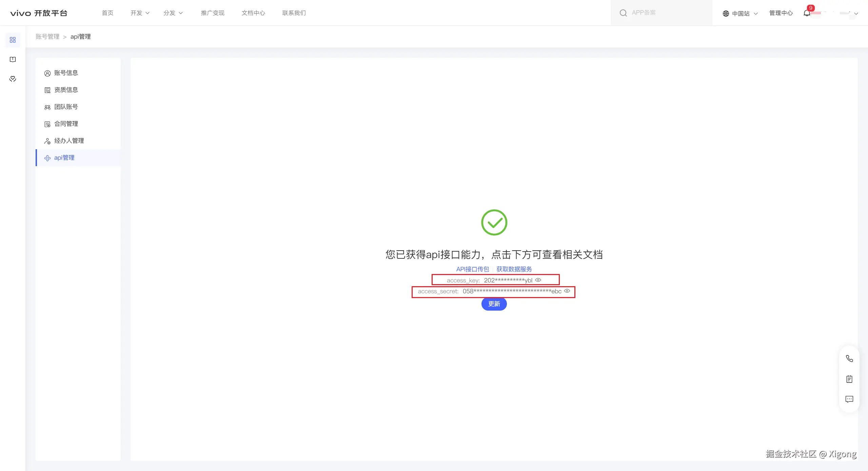
Task: Expand the user account dropdown arrow
Action: pos(856,14)
